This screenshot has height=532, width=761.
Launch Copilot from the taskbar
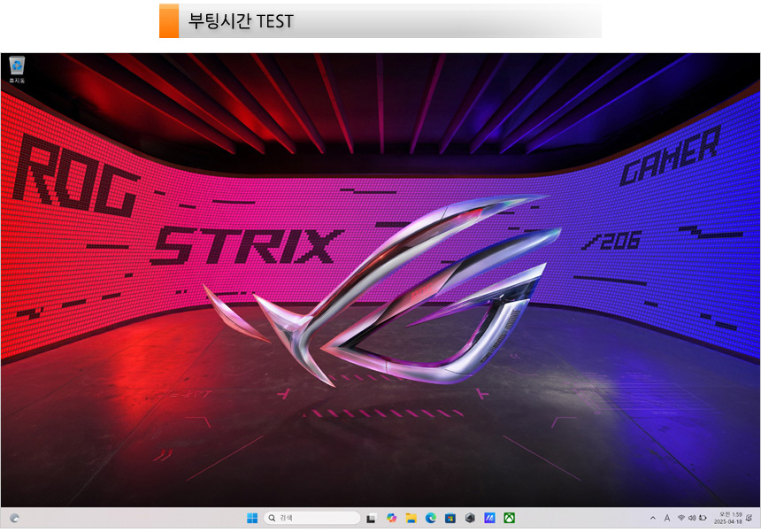[391, 518]
